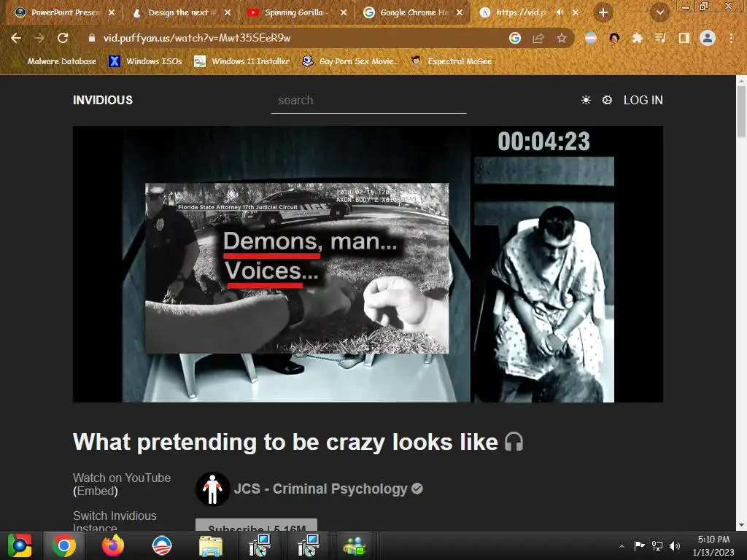
Task: Click the Obama-logo taskbar icon
Action: (x=161, y=545)
